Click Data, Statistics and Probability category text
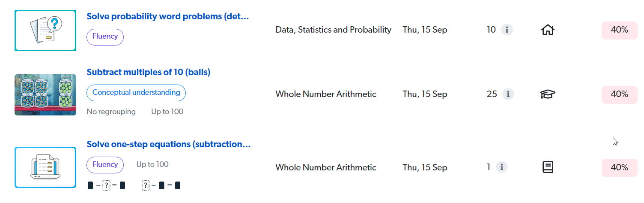The height and width of the screenshot is (203, 644). tap(333, 30)
